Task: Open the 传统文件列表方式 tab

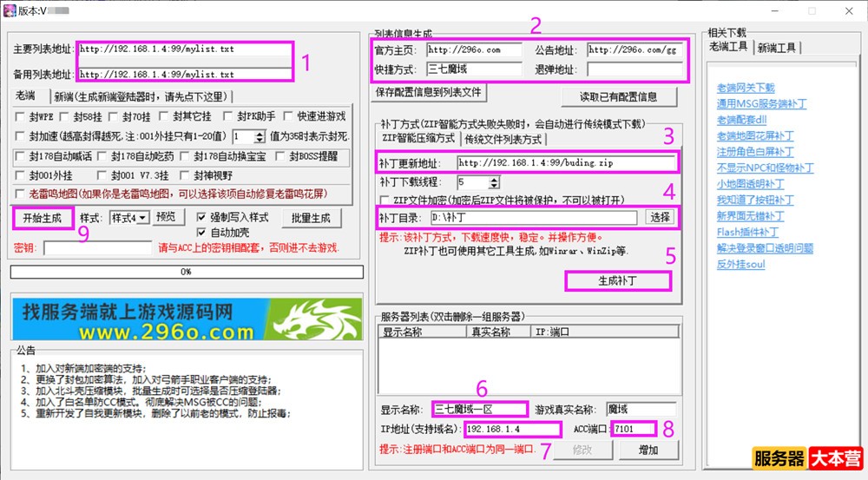Action: [x=503, y=139]
